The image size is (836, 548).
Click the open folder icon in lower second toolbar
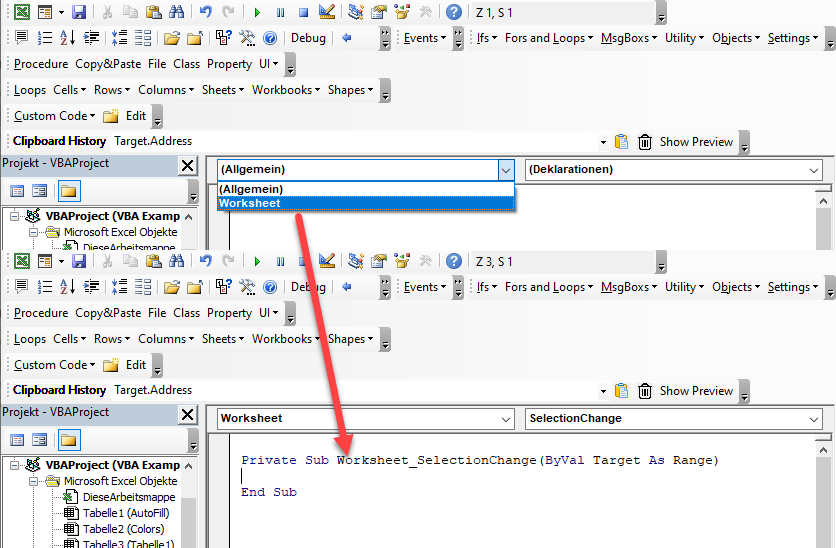click(172, 287)
